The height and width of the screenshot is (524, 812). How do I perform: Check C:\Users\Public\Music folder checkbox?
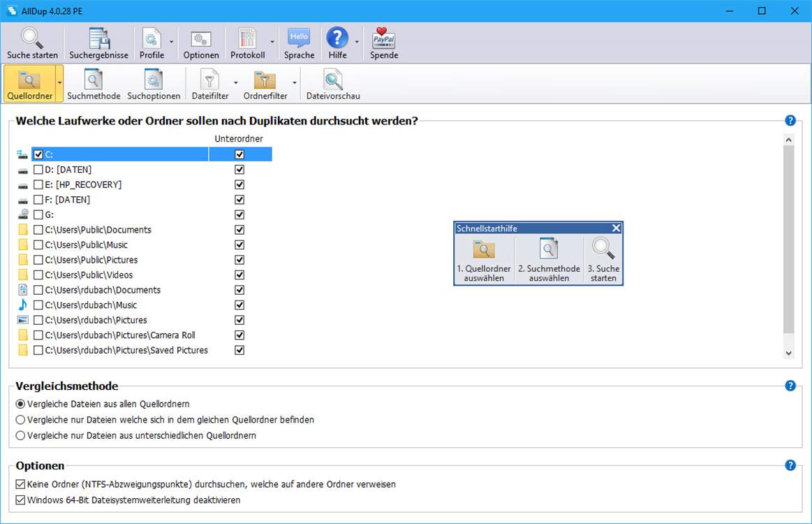point(38,245)
